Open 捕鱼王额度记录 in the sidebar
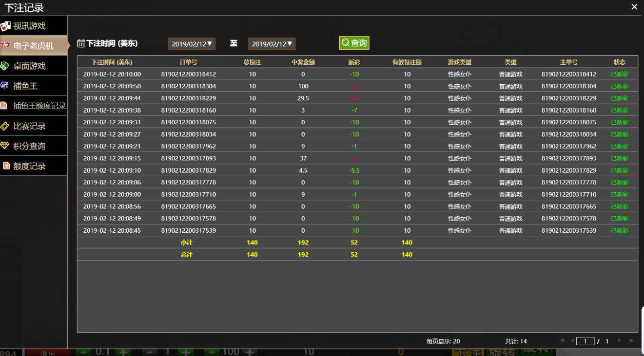The width and height of the screenshot is (644, 356). (x=33, y=106)
